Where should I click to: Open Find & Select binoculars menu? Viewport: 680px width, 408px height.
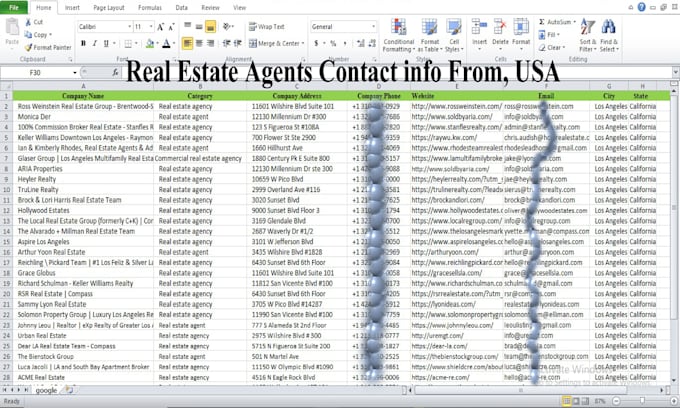[609, 36]
